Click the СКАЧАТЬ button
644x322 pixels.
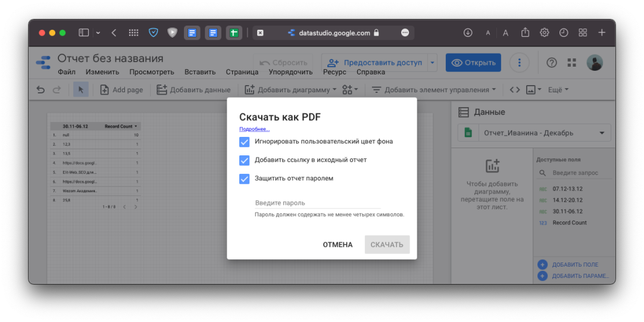point(387,245)
